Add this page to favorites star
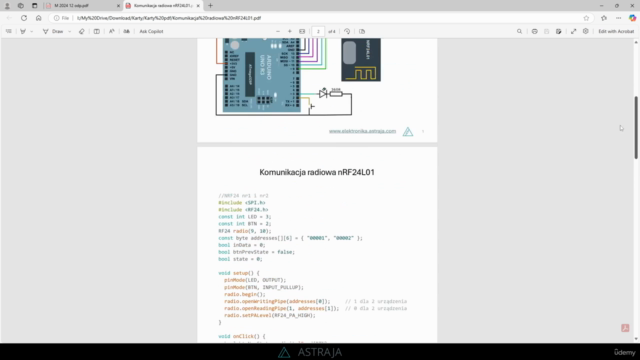Viewport: 640px width, 360px height. pos(586,18)
